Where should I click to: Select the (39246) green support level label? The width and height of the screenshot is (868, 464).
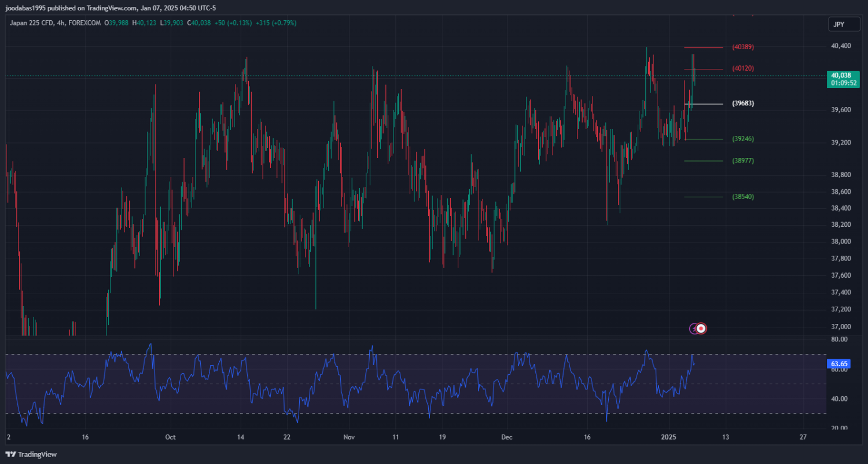click(x=743, y=139)
